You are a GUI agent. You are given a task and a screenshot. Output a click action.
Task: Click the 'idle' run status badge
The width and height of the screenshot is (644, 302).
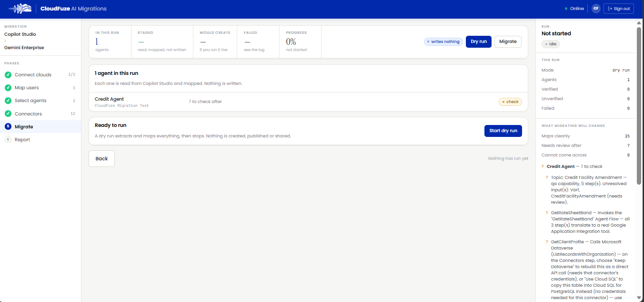click(551, 44)
